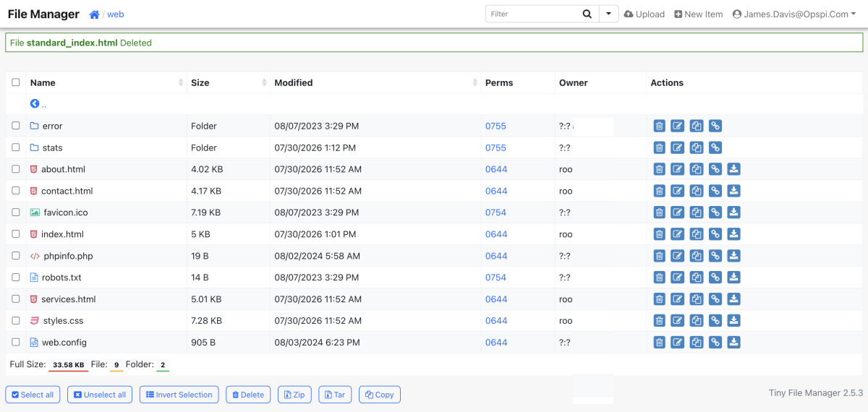Image resolution: width=868 pixels, height=412 pixels.
Task: Delete the error folder via trash icon
Action: coord(659,126)
